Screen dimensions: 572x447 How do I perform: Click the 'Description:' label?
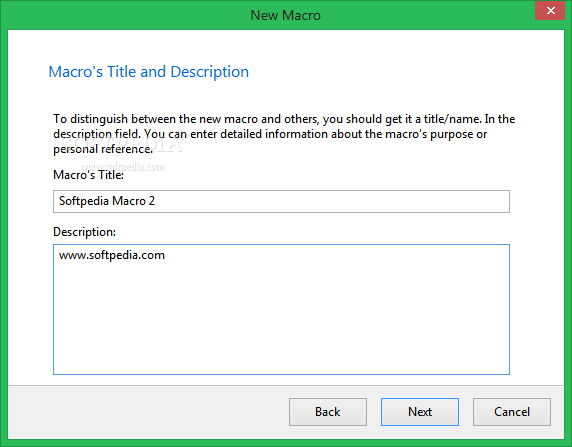84,232
